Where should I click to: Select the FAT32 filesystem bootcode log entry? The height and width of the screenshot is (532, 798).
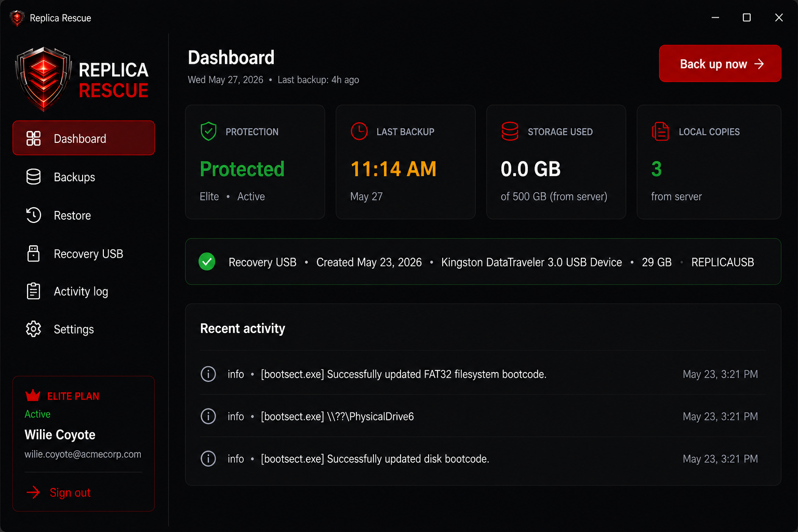(483, 374)
